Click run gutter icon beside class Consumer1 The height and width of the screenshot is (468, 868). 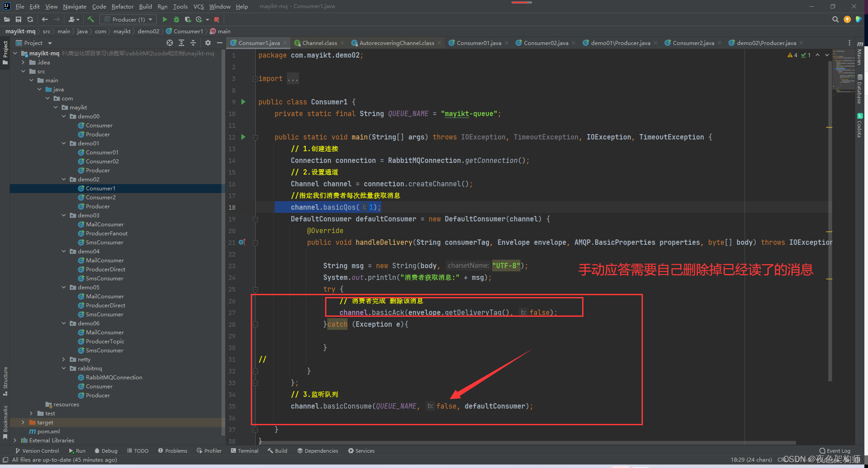[x=244, y=102]
